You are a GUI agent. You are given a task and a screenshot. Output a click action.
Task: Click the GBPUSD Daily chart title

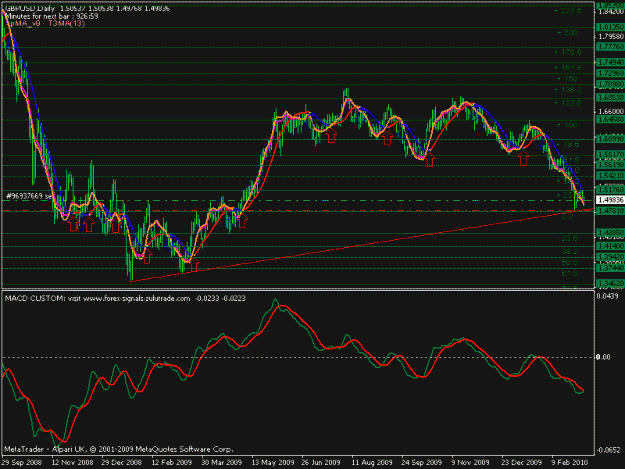coord(30,8)
